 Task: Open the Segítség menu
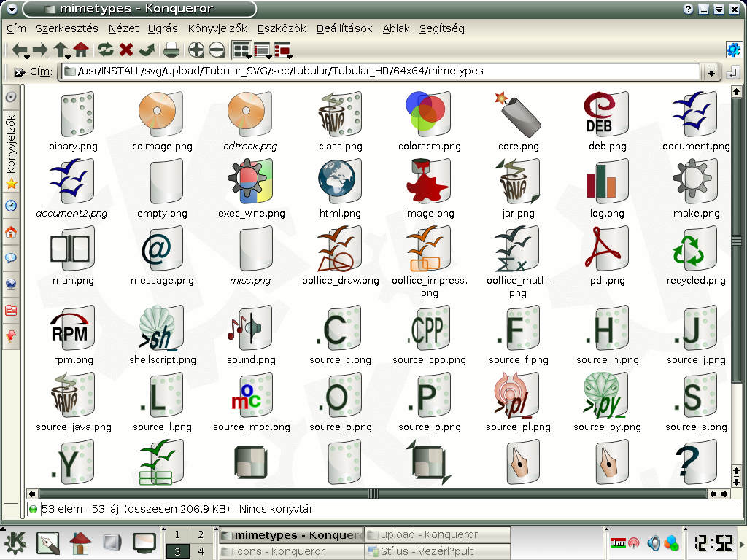coord(441,28)
